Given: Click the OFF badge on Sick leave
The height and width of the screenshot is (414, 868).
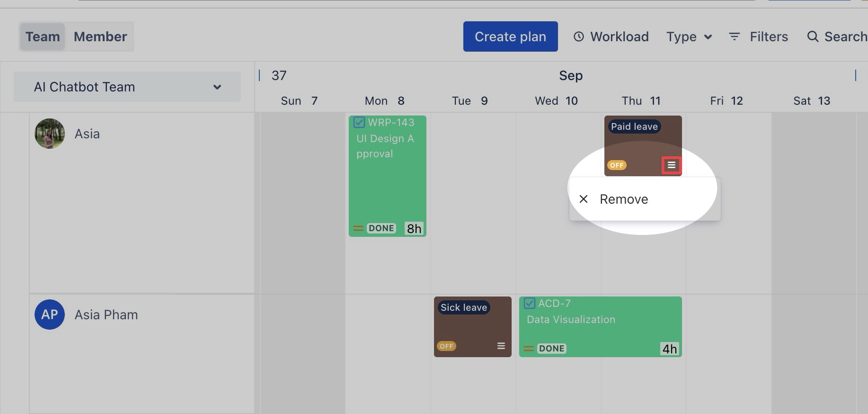Looking at the screenshot, I should pyautogui.click(x=446, y=346).
